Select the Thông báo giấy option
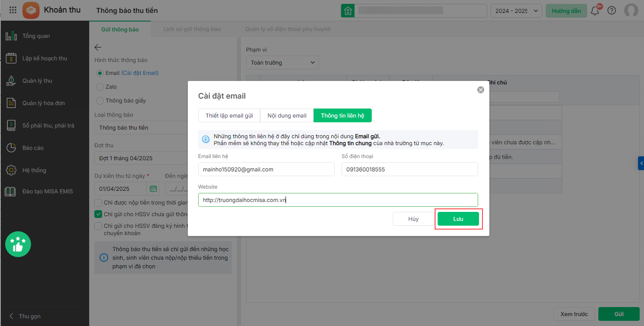This screenshot has width=644, height=326. [x=100, y=100]
